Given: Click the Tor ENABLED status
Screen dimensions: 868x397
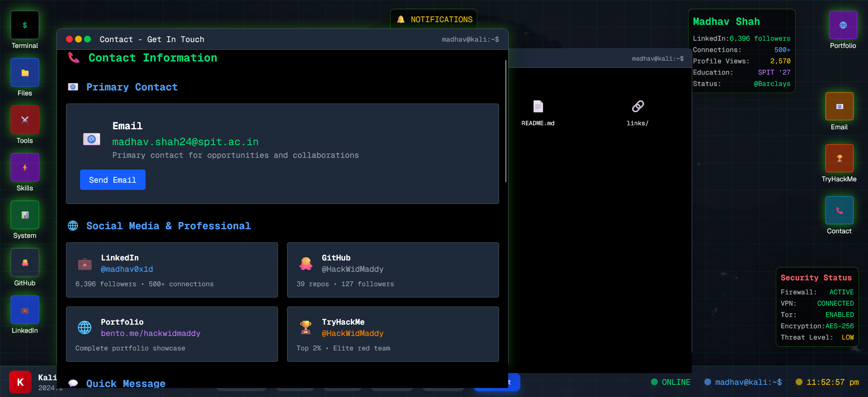Looking at the screenshot, I should point(840,315).
